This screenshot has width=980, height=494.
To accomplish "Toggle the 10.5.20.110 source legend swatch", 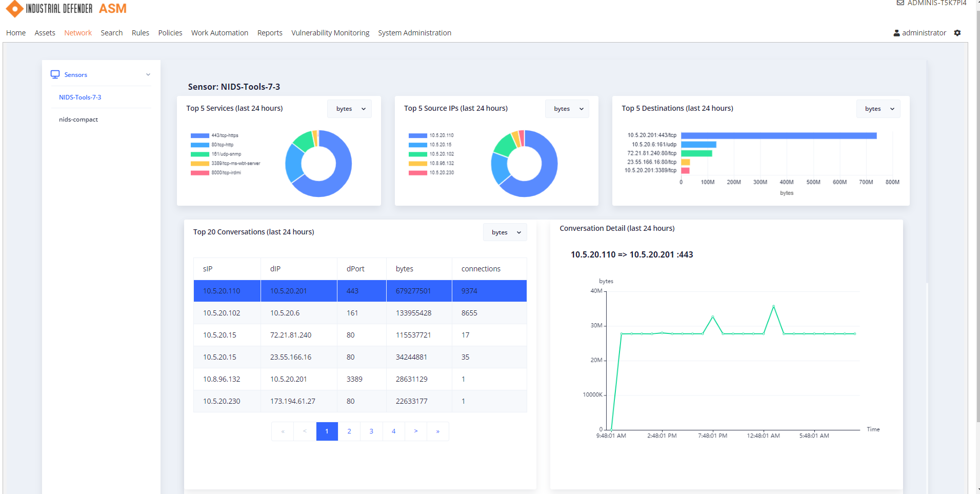I will tap(418, 136).
